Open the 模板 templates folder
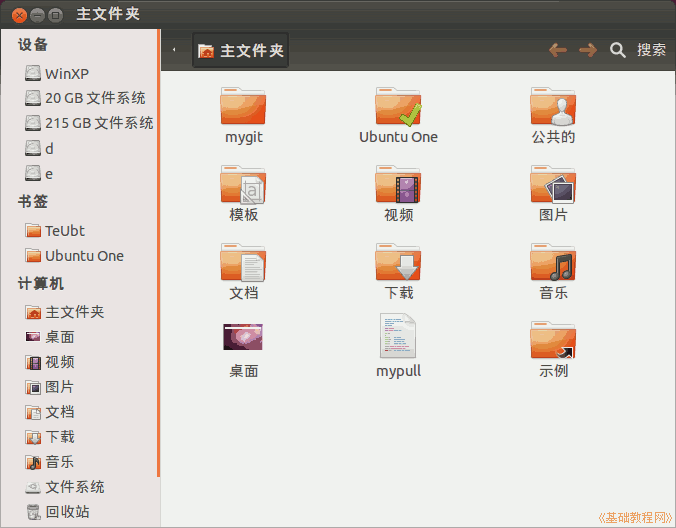The image size is (676, 528). 243,184
